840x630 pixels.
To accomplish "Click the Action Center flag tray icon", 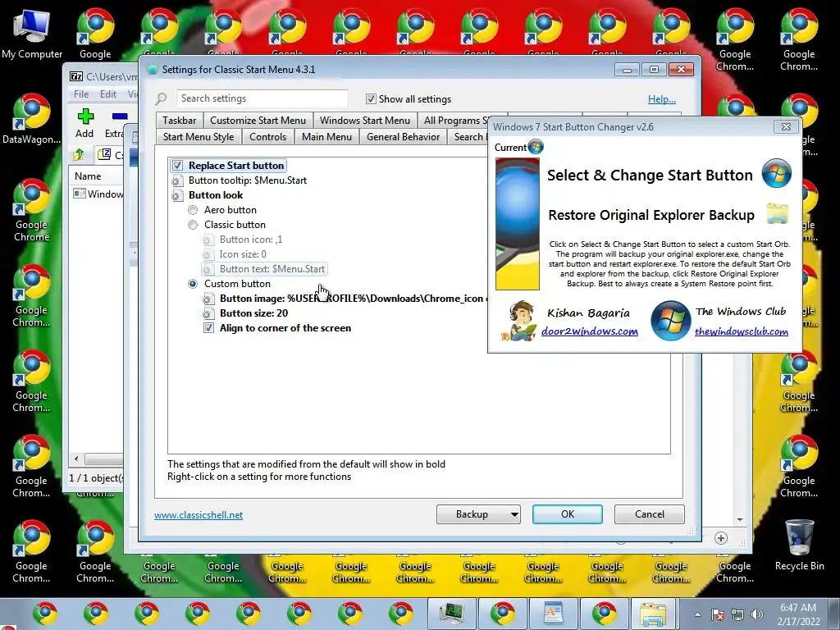I will [x=718, y=615].
